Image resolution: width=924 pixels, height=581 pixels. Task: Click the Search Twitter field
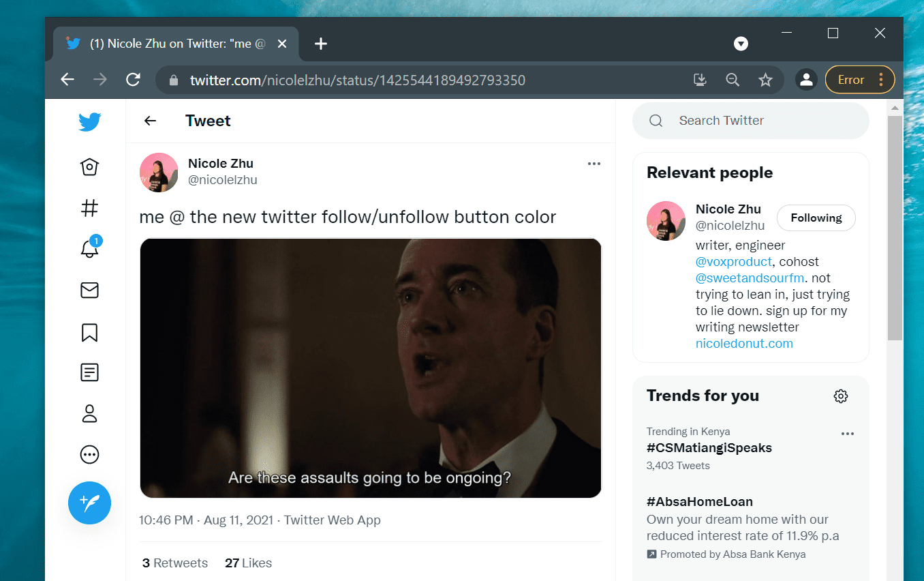pos(750,121)
